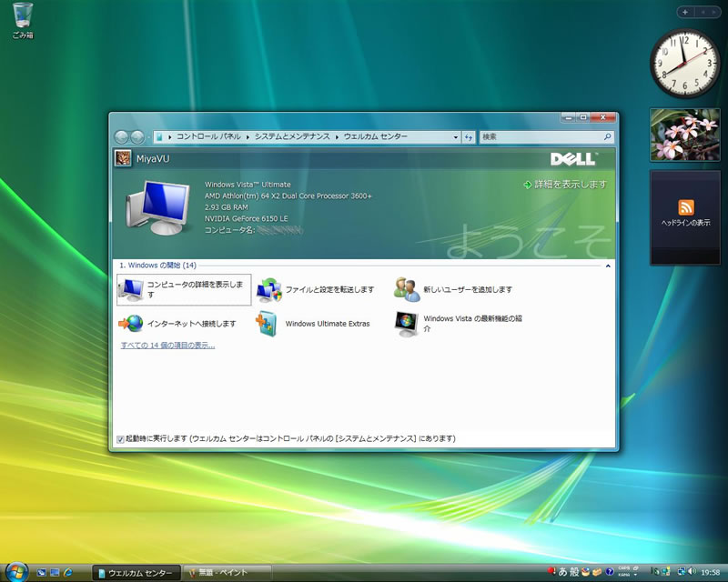
Task: Collapse the Windows の開始 section
Action: 608,266
